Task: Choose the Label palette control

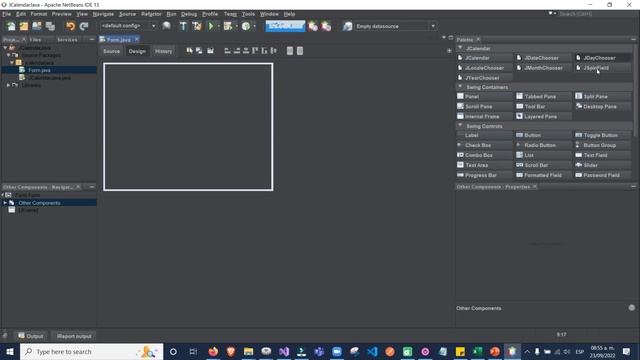Action: coord(484,135)
